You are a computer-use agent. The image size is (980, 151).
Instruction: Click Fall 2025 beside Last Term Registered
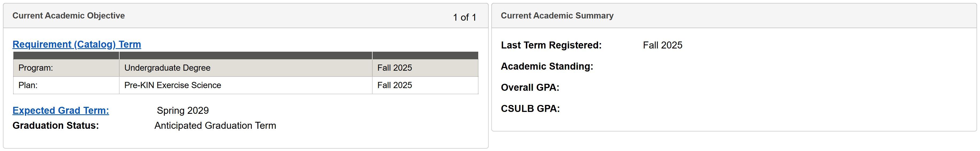[x=662, y=45]
